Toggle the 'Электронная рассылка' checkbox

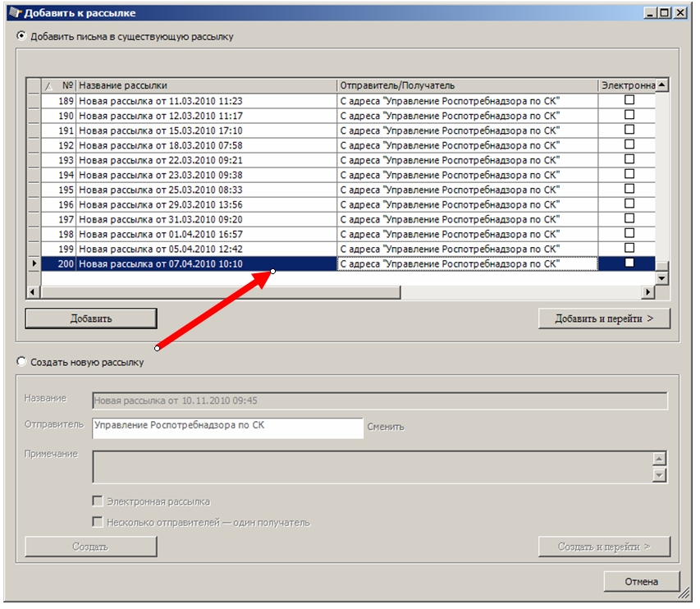[98, 501]
